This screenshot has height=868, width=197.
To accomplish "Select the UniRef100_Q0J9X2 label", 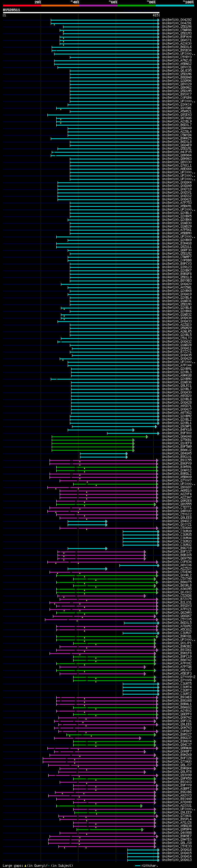I will (177, 592).
